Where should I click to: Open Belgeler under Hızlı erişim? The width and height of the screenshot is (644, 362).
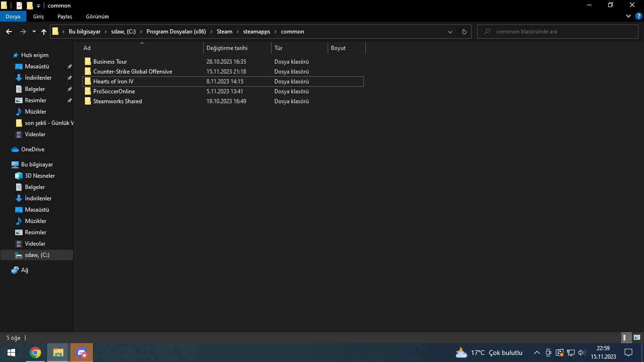tap(35, 89)
